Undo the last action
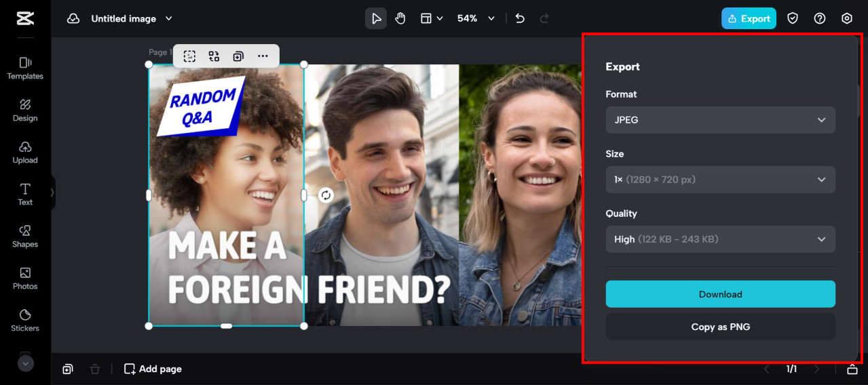Viewport: 868px width, 385px height. click(520, 18)
